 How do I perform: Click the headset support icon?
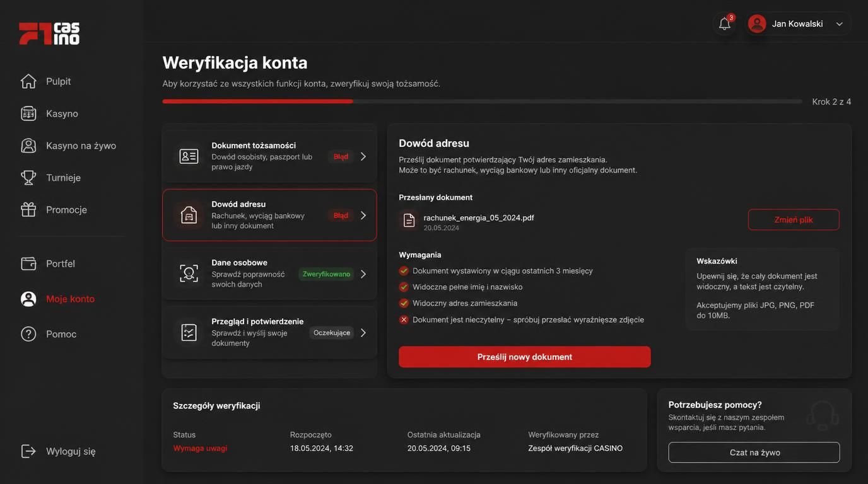823,416
